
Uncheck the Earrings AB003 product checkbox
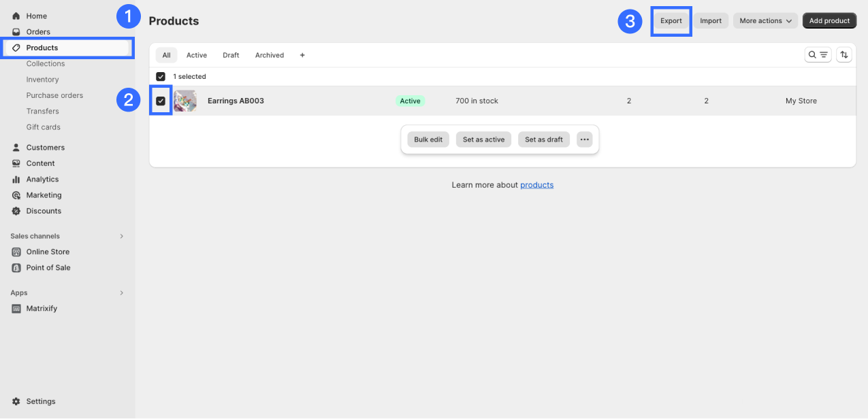coord(161,101)
